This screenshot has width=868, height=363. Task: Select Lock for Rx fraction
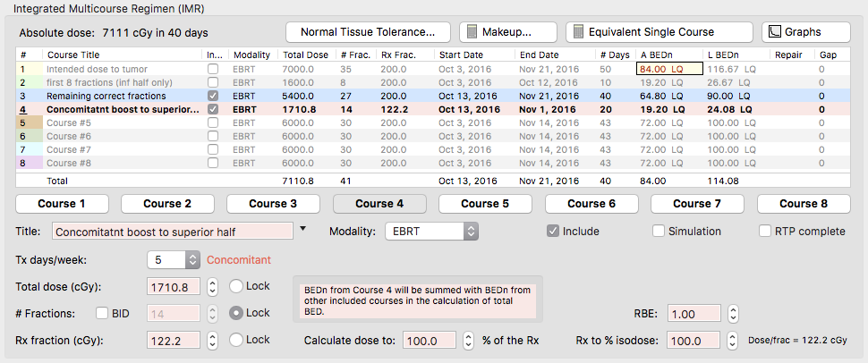pyautogui.click(x=236, y=341)
